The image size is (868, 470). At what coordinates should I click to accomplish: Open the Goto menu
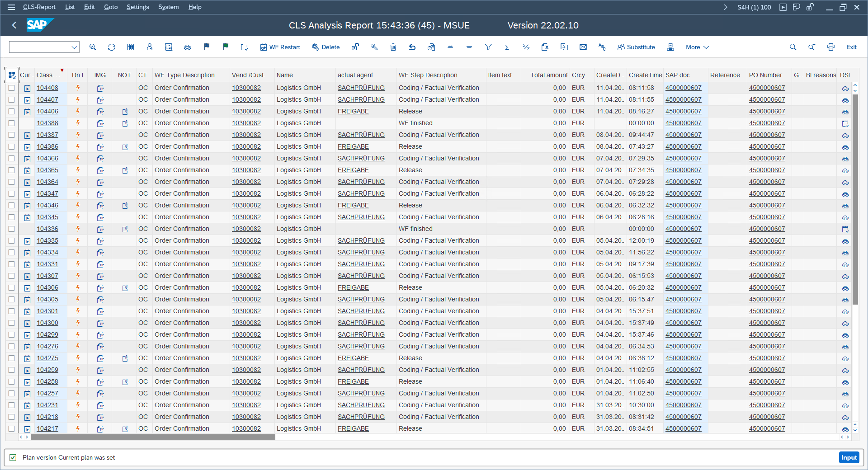110,7
